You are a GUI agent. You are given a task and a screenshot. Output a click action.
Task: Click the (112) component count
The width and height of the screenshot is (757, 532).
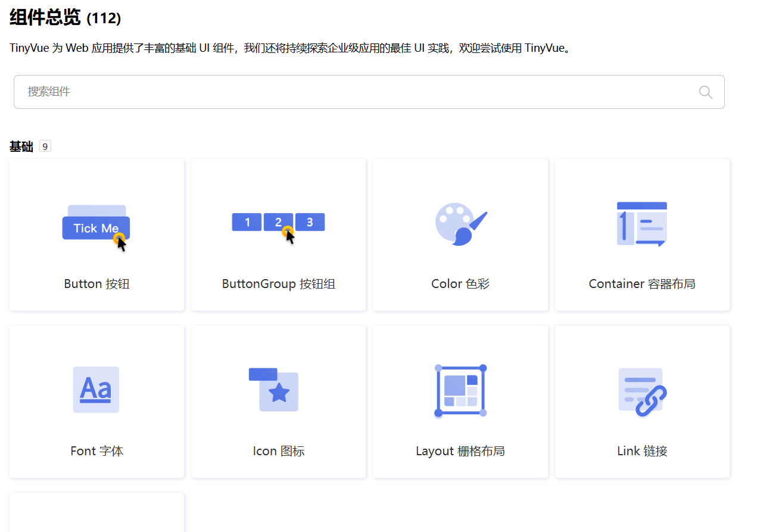[104, 18]
